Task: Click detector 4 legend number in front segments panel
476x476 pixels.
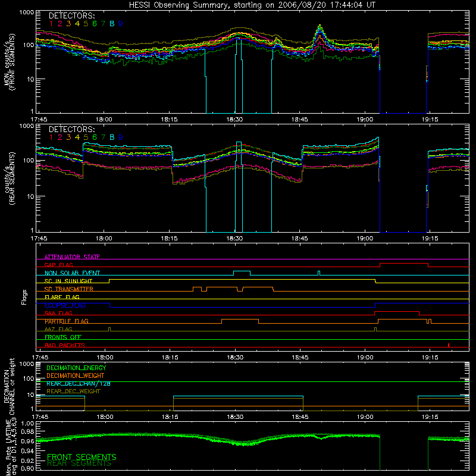Action: coord(77,24)
